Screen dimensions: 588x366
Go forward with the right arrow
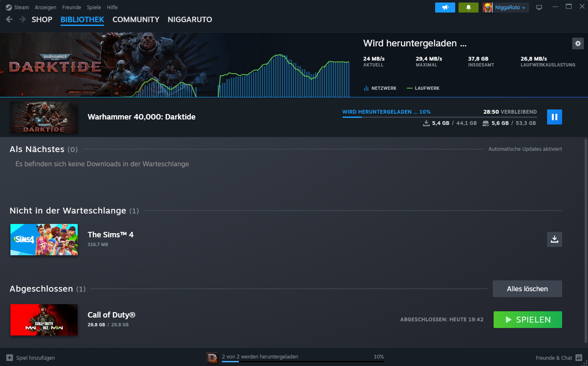(23, 19)
